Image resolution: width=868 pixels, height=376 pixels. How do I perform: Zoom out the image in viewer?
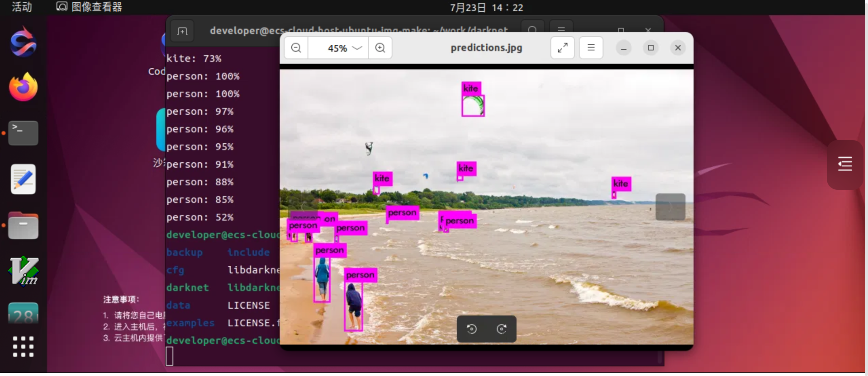(x=296, y=48)
